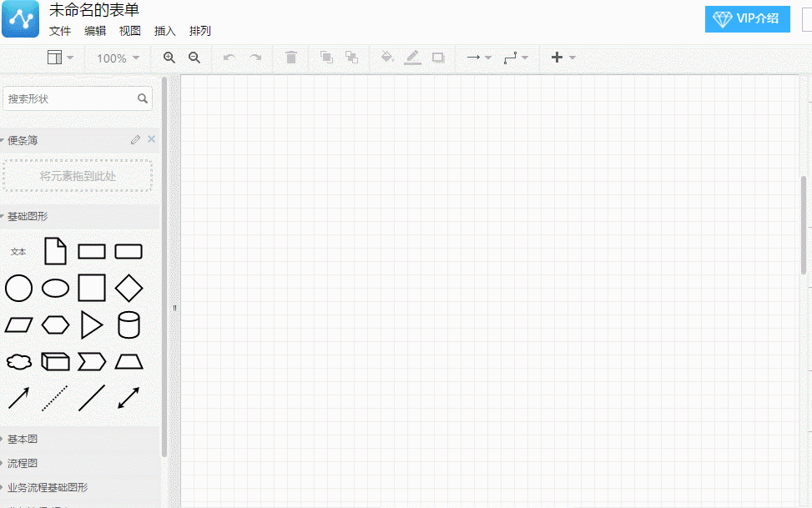Image resolution: width=812 pixels, height=508 pixels.
Task: Select the step chevron shape
Action: coord(92,361)
